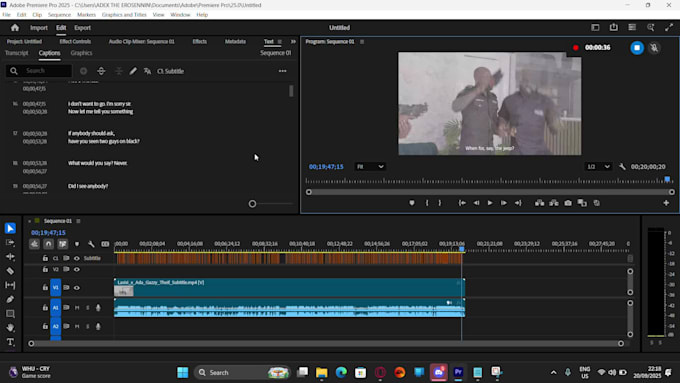Click the timeline horizontal zoom bar
This screenshot has width=680, height=383.
click(326, 344)
